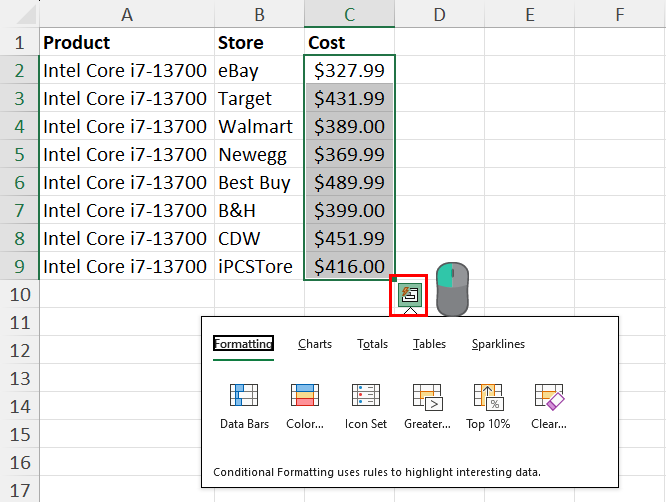
Task: Select the $369.99 cell
Action: coord(350,155)
